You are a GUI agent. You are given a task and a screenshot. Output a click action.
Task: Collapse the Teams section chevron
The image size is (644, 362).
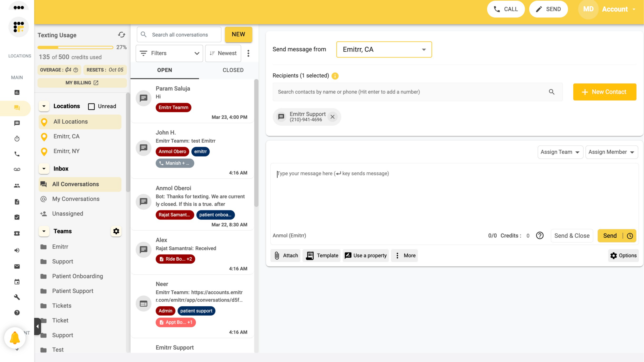pyautogui.click(x=44, y=231)
